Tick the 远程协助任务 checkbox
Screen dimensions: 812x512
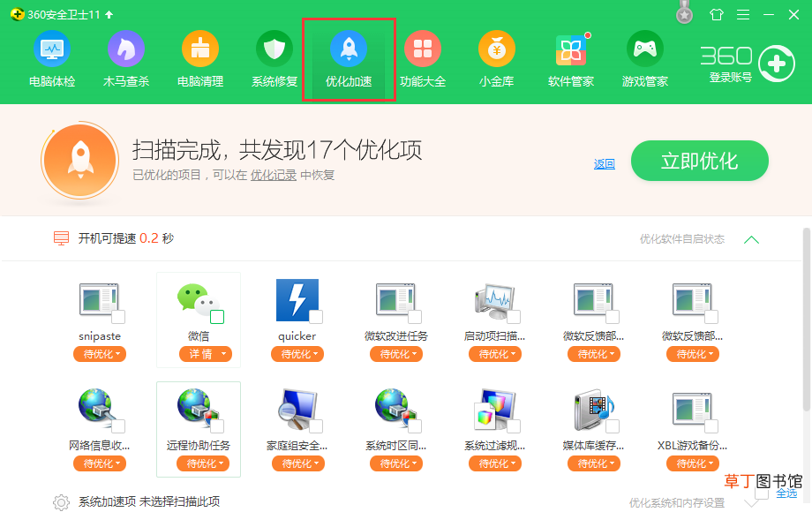217,426
